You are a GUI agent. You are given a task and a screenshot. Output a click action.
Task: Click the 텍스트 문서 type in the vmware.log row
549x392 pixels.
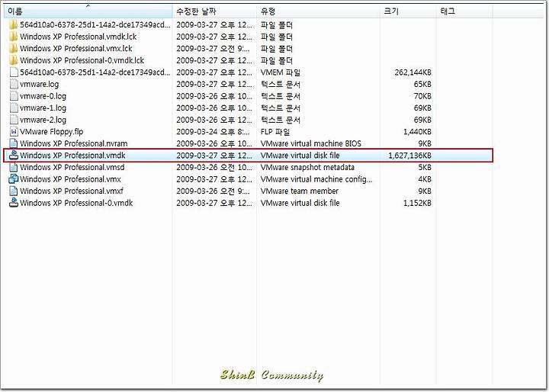tap(281, 85)
